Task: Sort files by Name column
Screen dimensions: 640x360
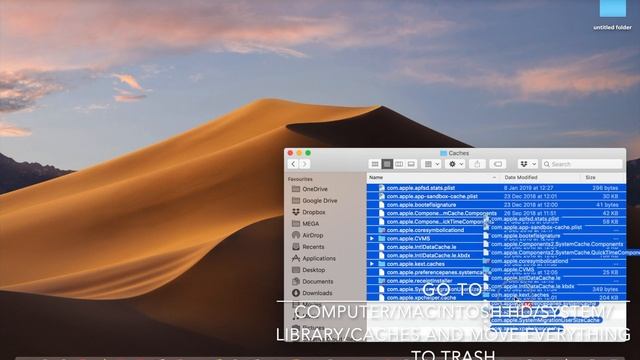Action: (433, 178)
